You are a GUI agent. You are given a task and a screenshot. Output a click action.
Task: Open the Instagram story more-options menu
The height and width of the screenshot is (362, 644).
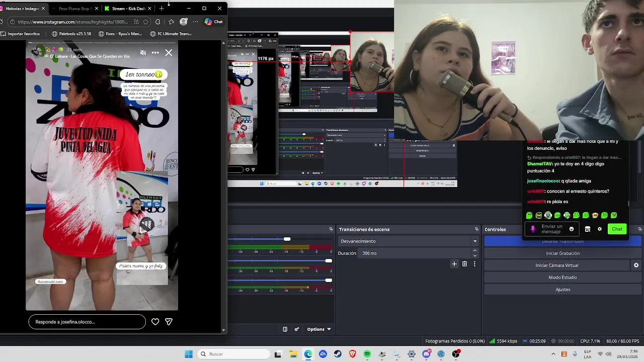point(155,52)
